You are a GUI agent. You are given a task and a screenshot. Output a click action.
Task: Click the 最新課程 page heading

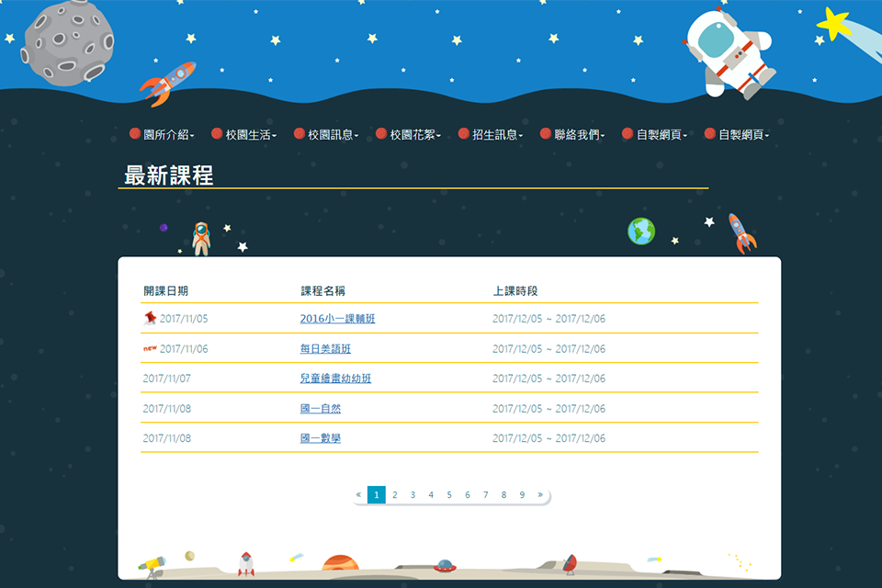click(169, 175)
